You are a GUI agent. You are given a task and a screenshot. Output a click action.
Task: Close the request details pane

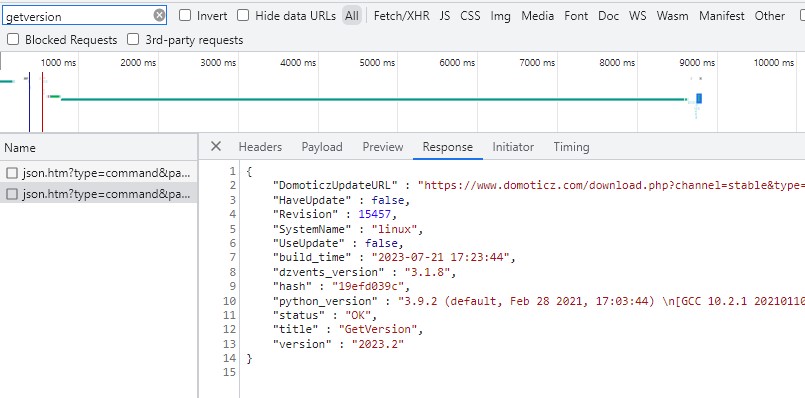(216, 146)
